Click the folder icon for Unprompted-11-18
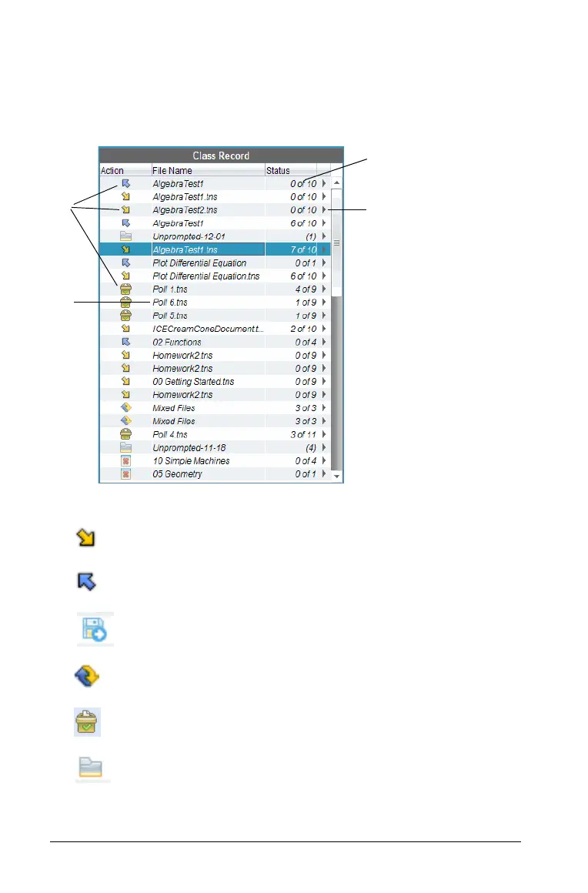 [x=125, y=447]
